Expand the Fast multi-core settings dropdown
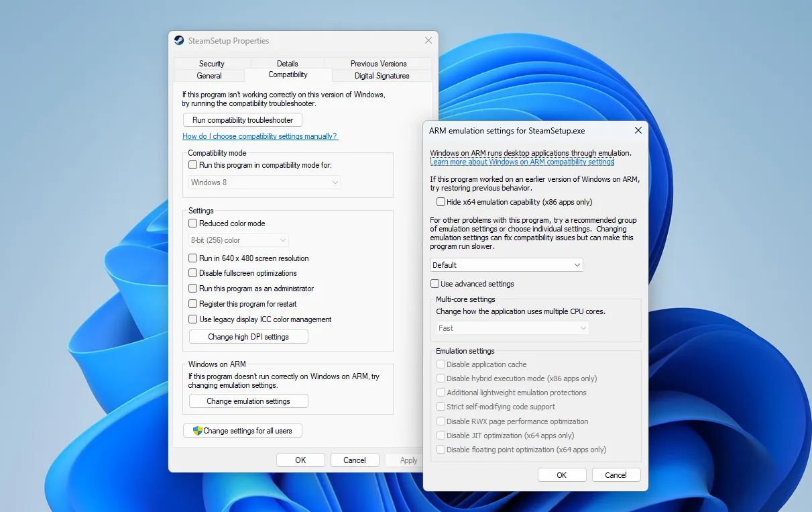The image size is (812, 512). tap(512, 328)
